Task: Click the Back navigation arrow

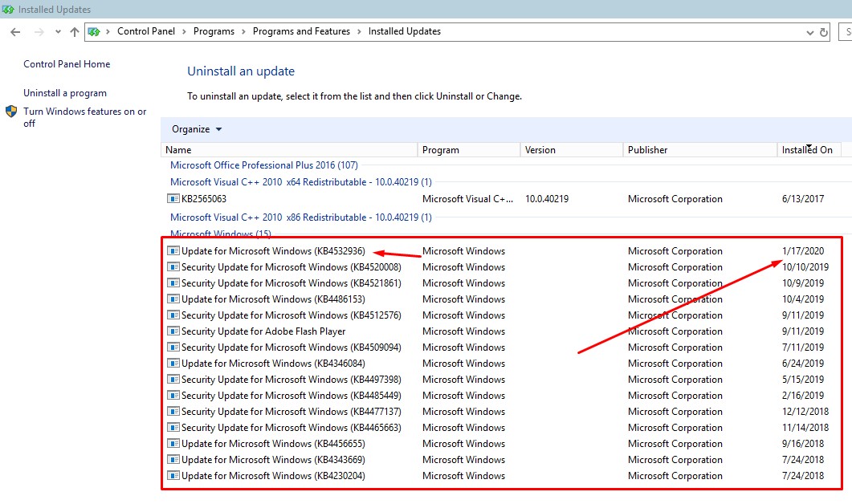Action: 15,32
